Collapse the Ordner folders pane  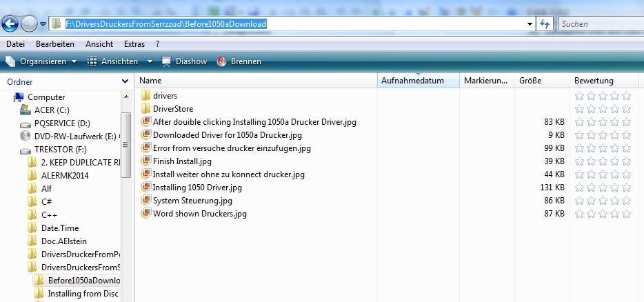125,82
